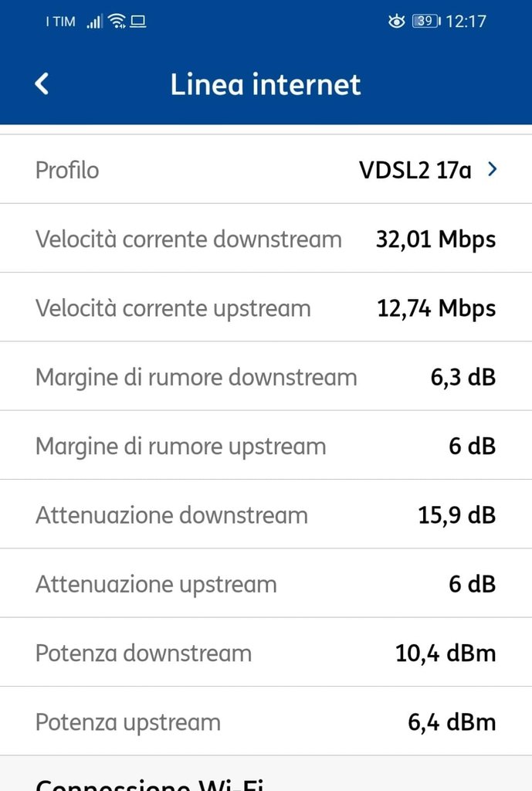The height and width of the screenshot is (791, 532).
Task: Tap the Wi-Fi status bar icon
Action: click(117, 22)
